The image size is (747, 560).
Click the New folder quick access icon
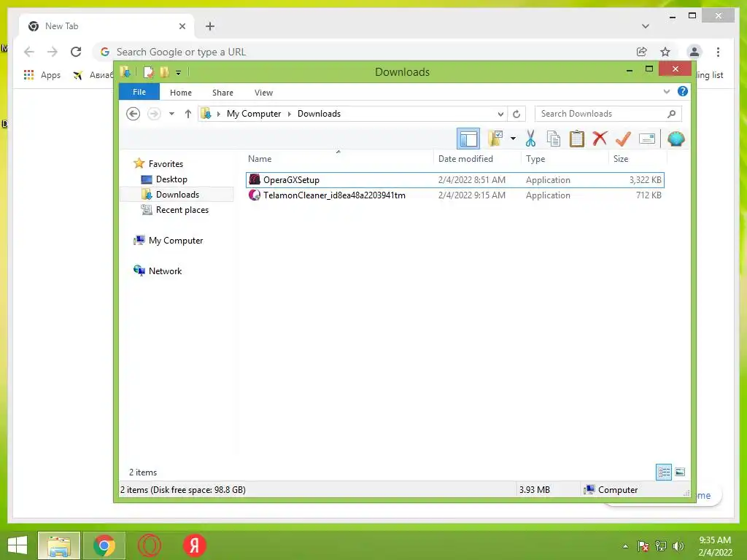[x=164, y=72]
